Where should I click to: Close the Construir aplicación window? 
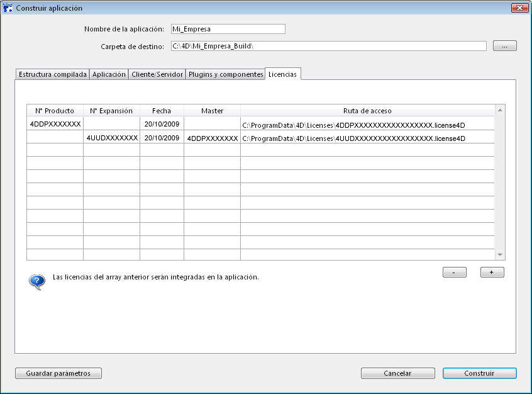pyautogui.click(x=519, y=8)
